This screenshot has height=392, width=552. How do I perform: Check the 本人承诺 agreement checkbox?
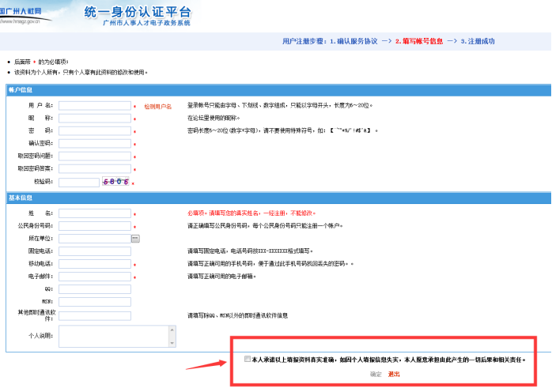point(248,359)
